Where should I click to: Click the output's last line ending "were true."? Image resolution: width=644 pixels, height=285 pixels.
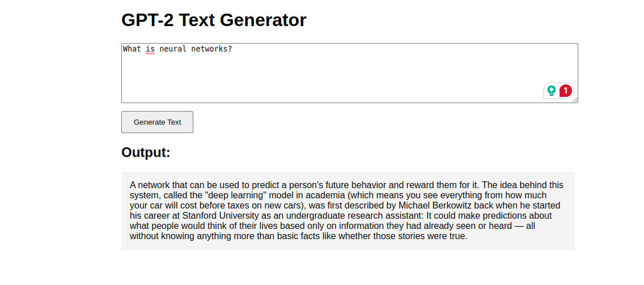click(x=298, y=236)
